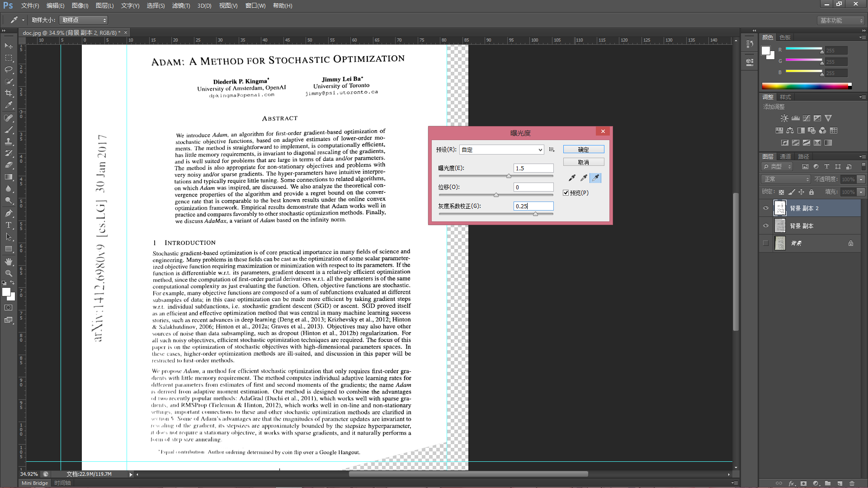Add a Curves adjustment
Image resolution: width=868 pixels, height=488 pixels.
tap(807, 118)
